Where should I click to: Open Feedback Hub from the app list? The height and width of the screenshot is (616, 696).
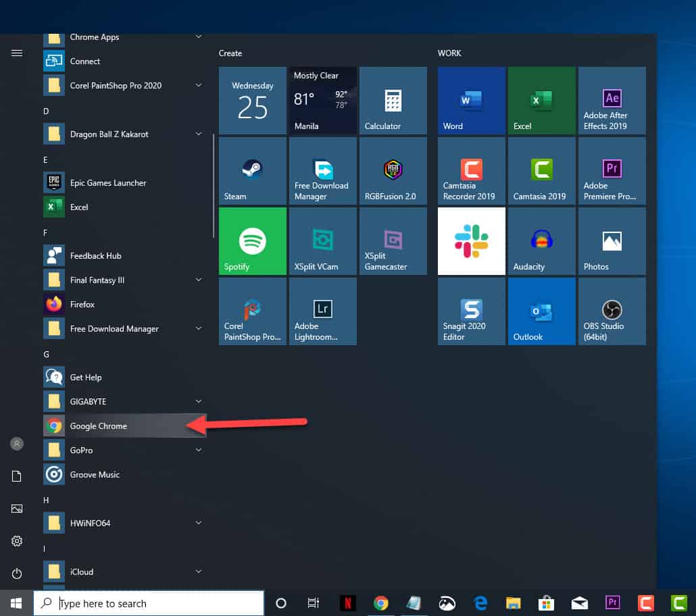pyautogui.click(x=124, y=255)
